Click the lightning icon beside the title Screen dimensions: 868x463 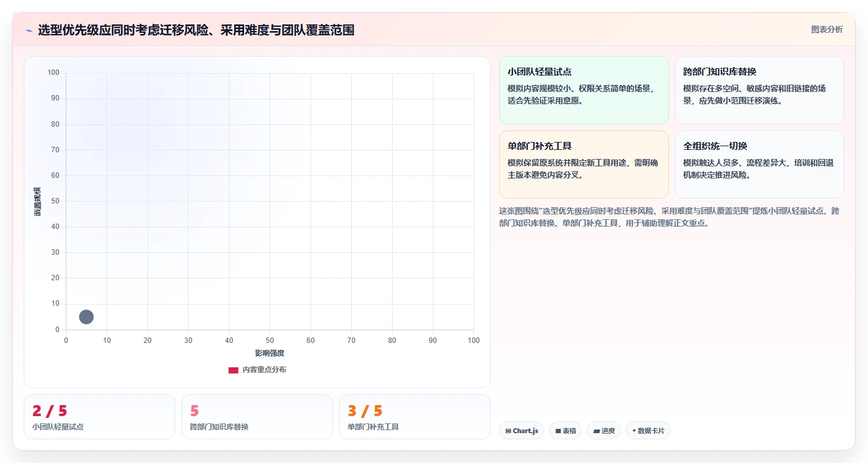[x=29, y=30]
